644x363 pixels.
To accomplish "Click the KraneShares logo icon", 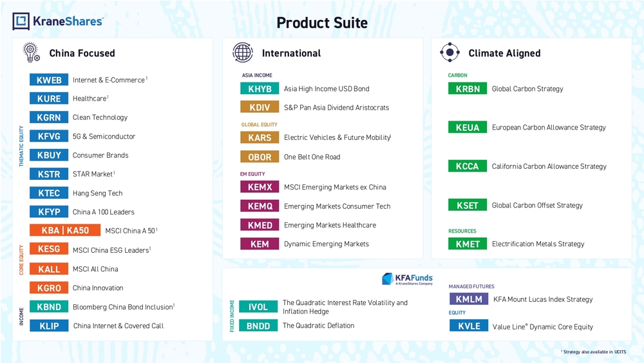I will tap(21, 21).
